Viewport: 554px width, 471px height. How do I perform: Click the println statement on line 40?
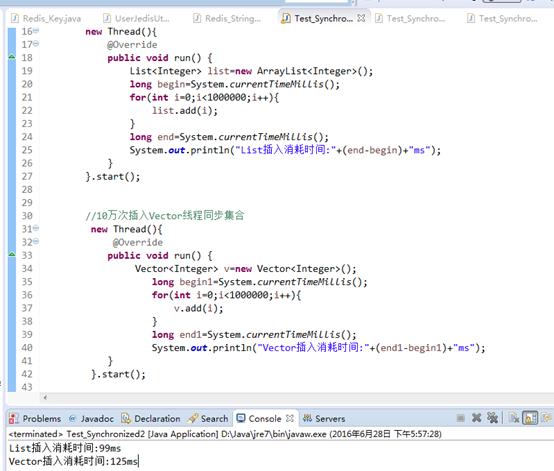[319, 348]
